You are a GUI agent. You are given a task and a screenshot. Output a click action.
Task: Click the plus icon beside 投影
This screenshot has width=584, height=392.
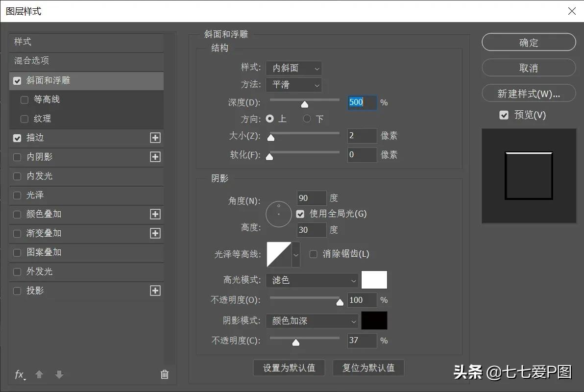pos(155,291)
